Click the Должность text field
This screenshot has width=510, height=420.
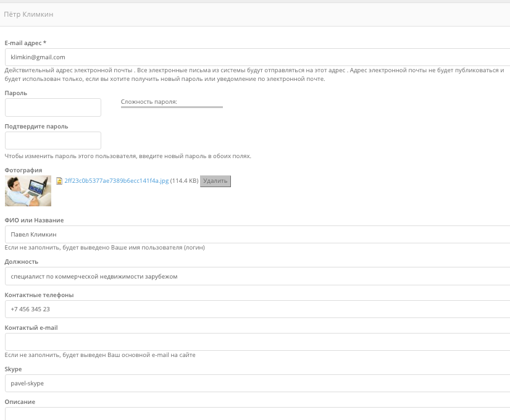(257, 276)
